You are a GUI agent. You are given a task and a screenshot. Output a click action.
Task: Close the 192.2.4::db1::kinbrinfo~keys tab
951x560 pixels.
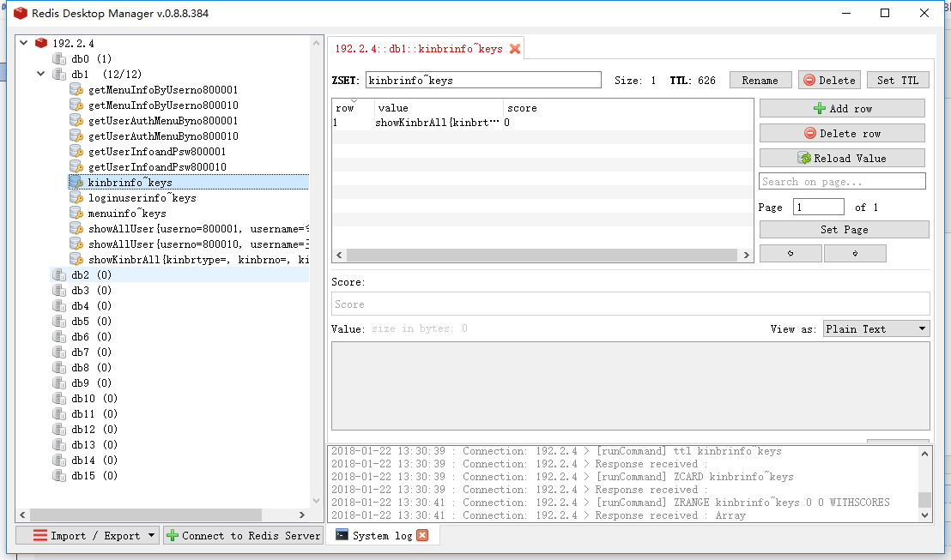pos(515,49)
